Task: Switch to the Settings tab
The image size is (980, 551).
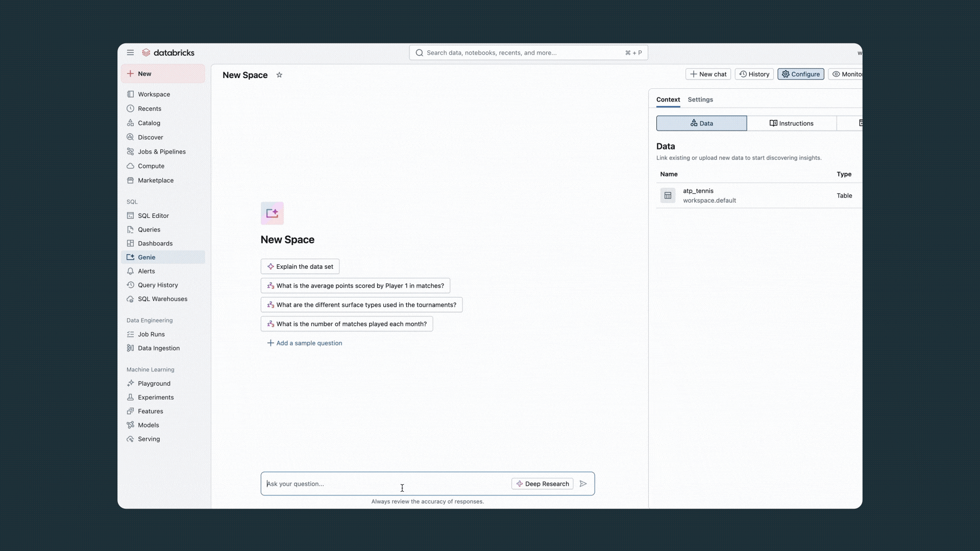Action: tap(700, 99)
